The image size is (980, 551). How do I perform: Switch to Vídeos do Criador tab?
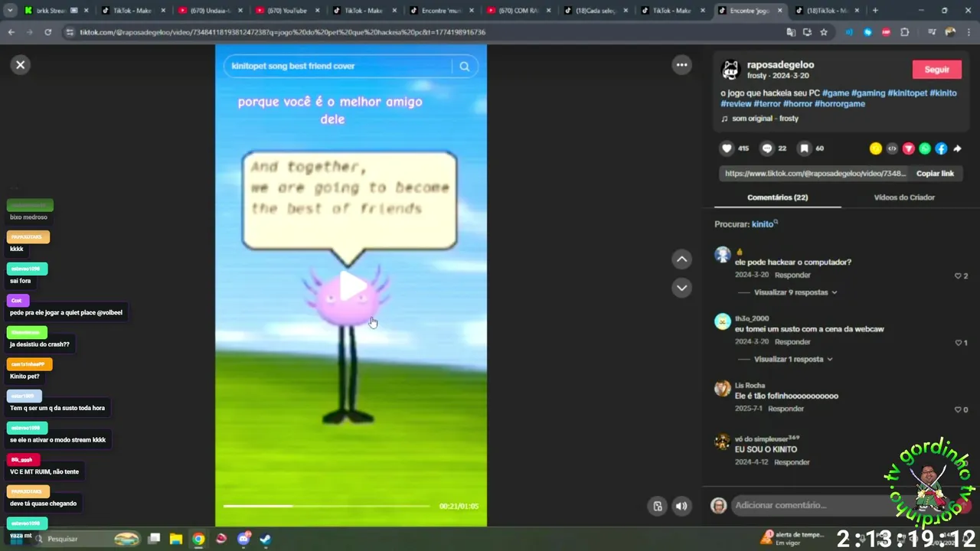[904, 197]
